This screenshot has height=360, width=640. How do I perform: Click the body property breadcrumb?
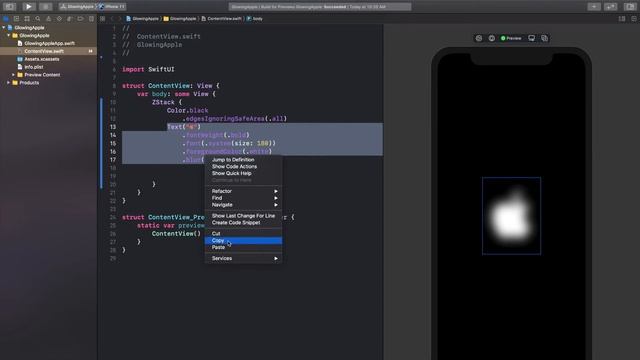255,19
